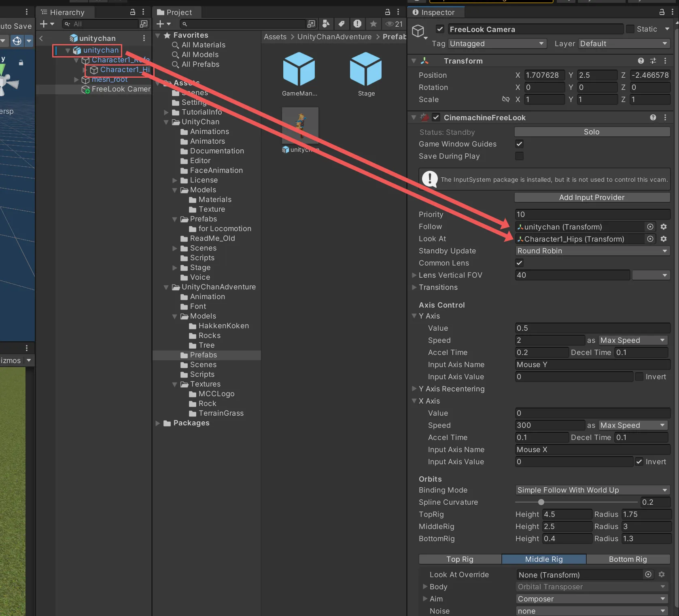Open Project search by type filter
679x616 pixels.
tap(326, 24)
